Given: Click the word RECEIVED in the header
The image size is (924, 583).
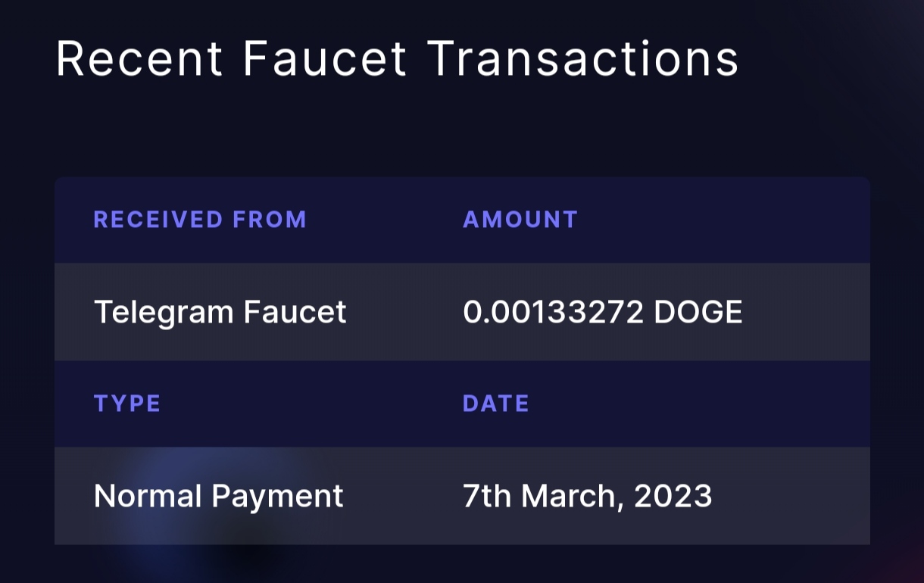Looking at the screenshot, I should [158, 220].
